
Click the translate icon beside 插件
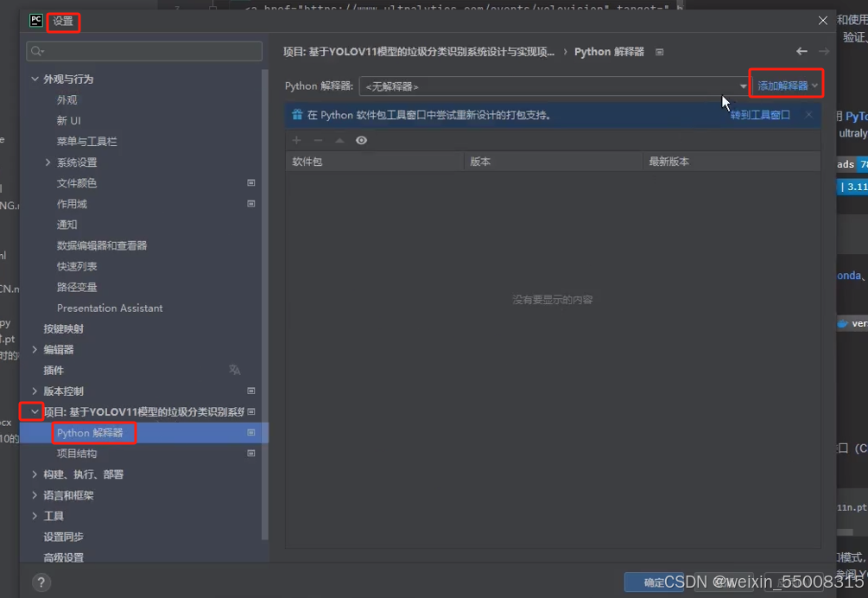(x=235, y=370)
